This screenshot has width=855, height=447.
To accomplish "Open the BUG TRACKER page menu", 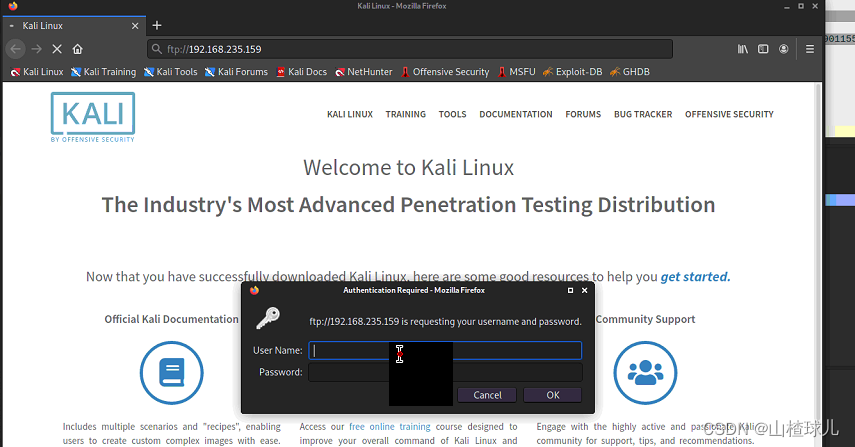I will 643,114.
